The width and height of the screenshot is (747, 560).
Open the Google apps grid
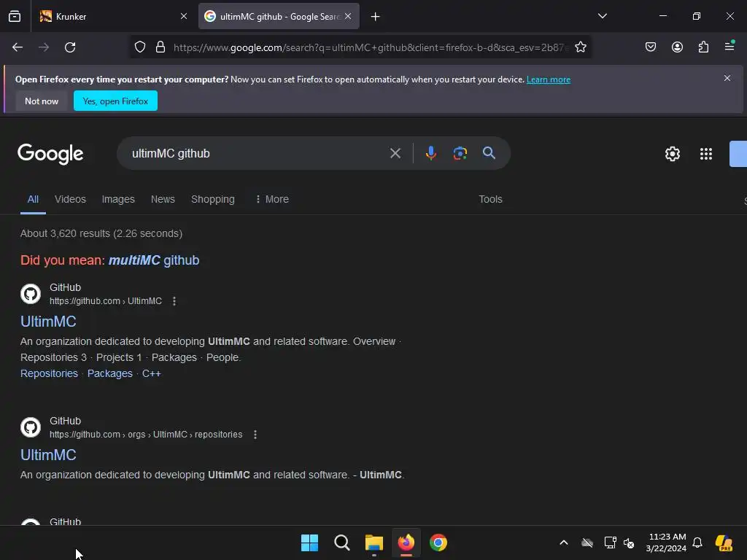[x=706, y=154]
